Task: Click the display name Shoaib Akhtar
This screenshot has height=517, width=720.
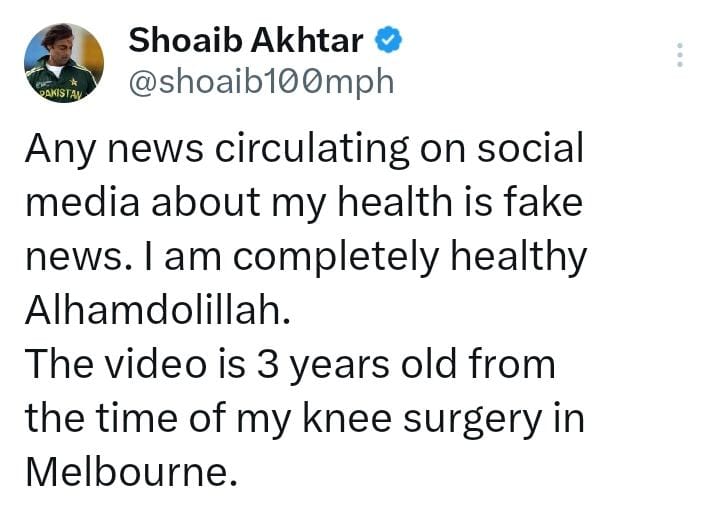Action: click(249, 40)
